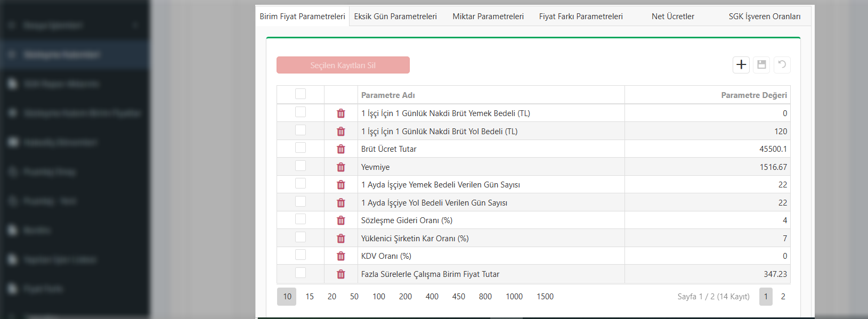Go to page 2 of the table
The width and height of the screenshot is (868, 319).
(x=783, y=297)
